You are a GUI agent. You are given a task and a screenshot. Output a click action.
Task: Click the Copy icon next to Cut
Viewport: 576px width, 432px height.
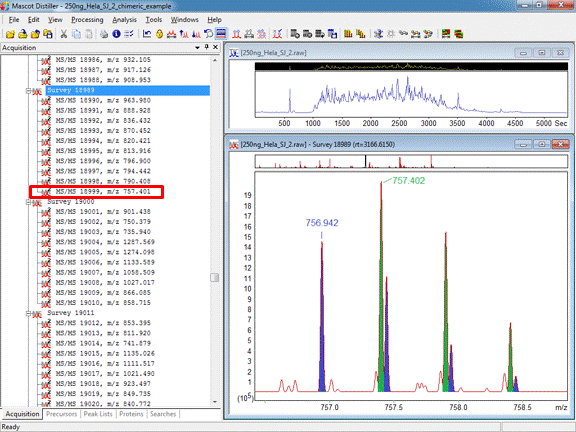pos(76,34)
